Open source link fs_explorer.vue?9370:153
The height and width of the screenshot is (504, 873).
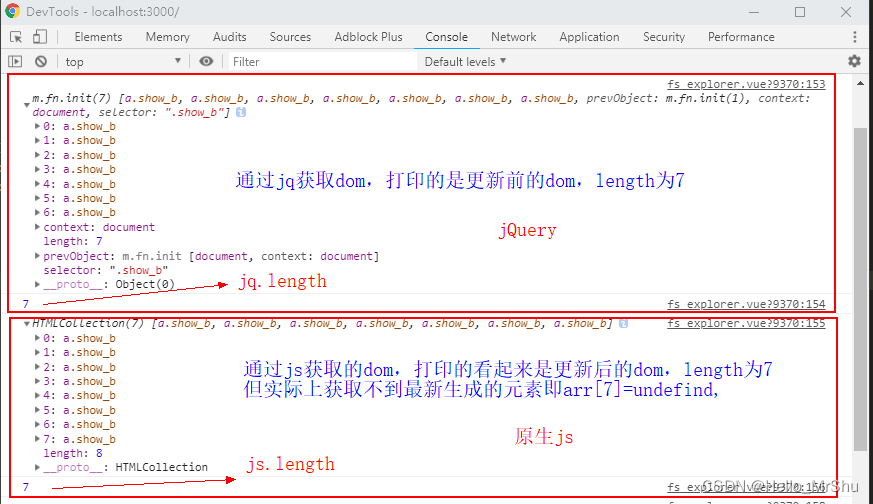click(746, 84)
